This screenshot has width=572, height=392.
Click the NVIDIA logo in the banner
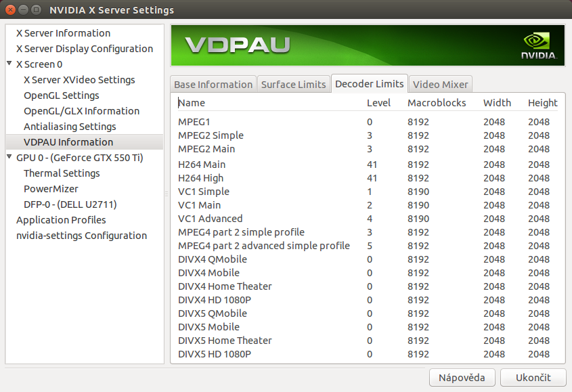pyautogui.click(x=538, y=46)
